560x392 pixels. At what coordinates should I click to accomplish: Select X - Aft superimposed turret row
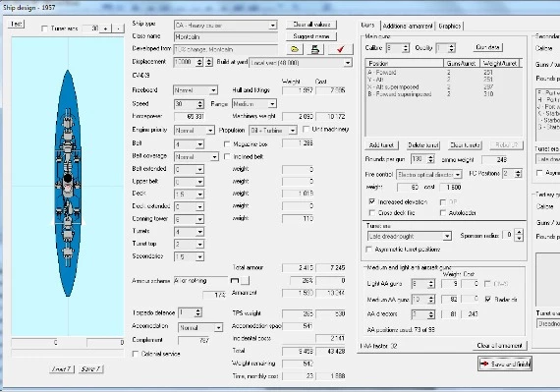pos(443,86)
